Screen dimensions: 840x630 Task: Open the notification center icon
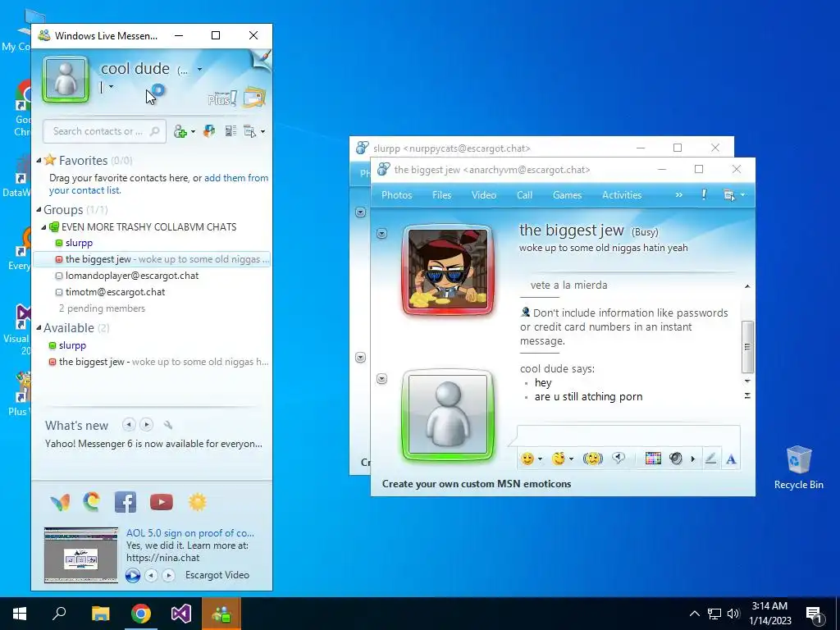coord(813,614)
